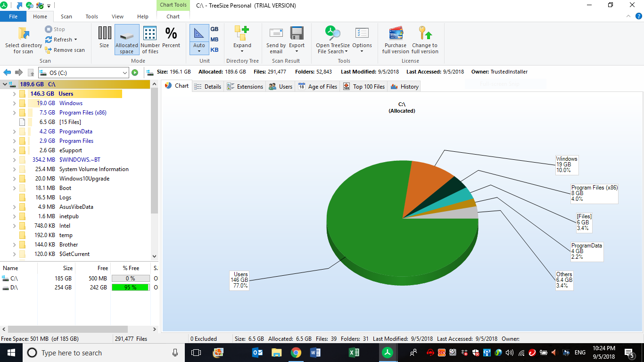644x362 pixels.
Task: Collapse the C:\ root tree node
Action: pyautogui.click(x=5, y=84)
